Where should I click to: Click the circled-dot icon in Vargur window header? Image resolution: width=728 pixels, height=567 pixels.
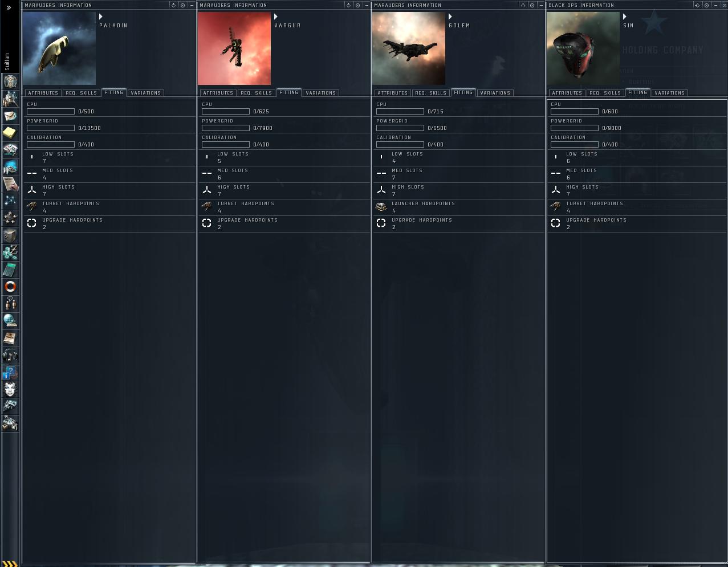tap(357, 5)
